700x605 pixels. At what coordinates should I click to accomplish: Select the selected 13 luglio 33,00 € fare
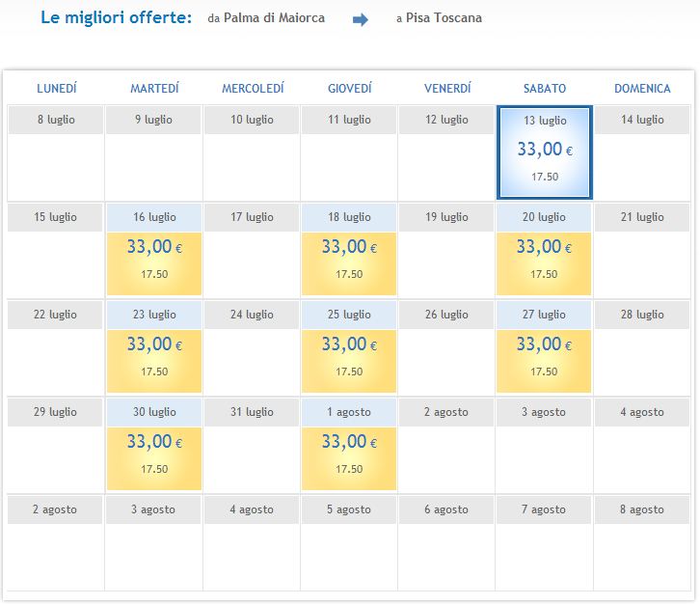pos(545,152)
